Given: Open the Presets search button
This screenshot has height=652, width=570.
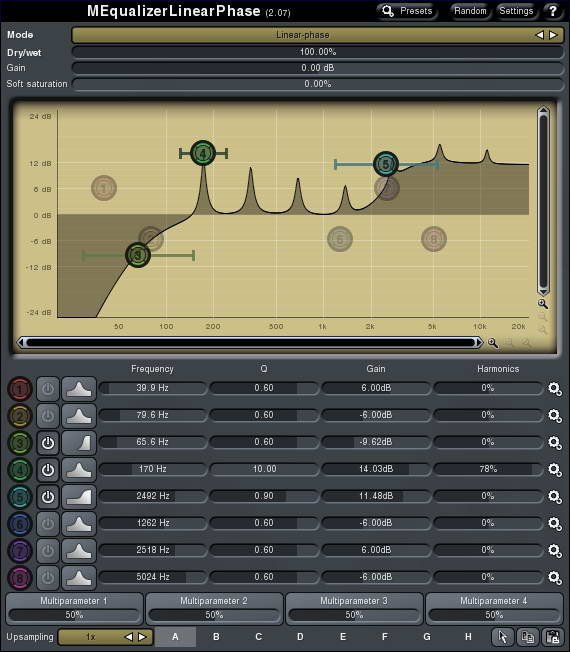Looking at the screenshot, I should [x=407, y=11].
